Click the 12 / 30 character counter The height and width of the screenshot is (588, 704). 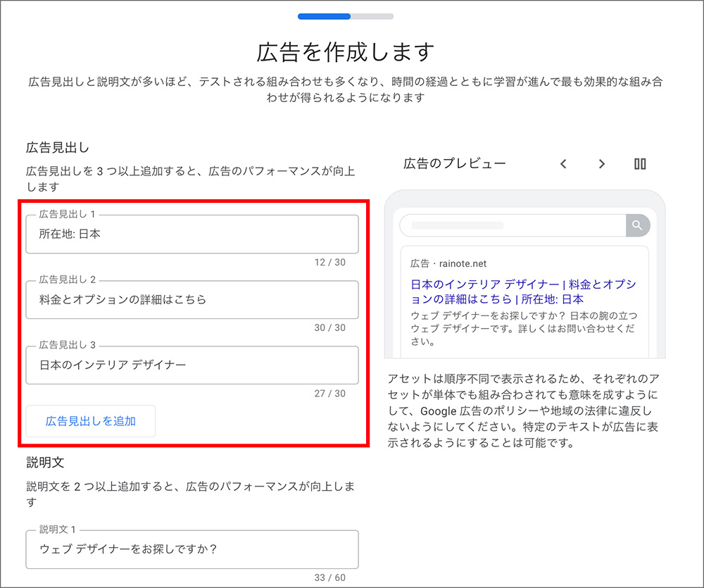tap(330, 263)
